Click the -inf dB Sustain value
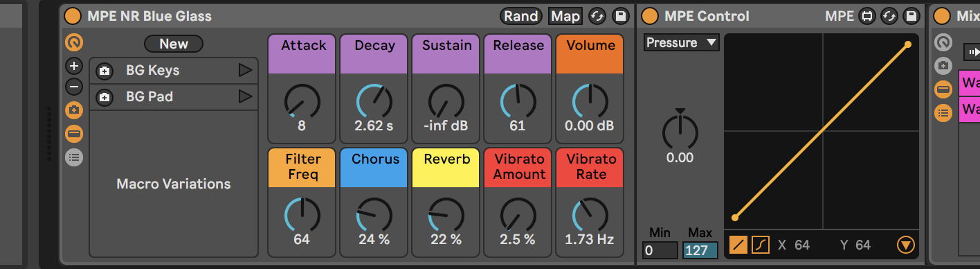980x269 pixels. 446,126
